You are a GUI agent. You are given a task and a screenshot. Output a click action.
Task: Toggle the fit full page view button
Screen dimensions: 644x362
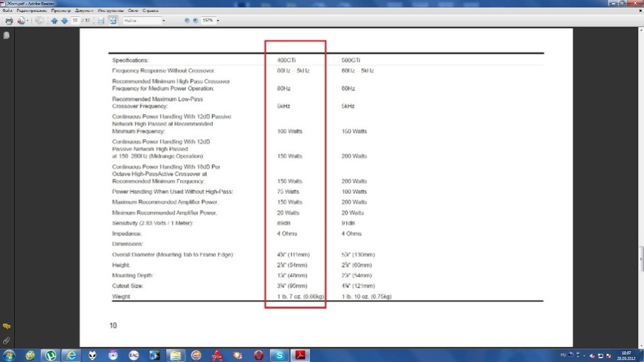[113, 21]
